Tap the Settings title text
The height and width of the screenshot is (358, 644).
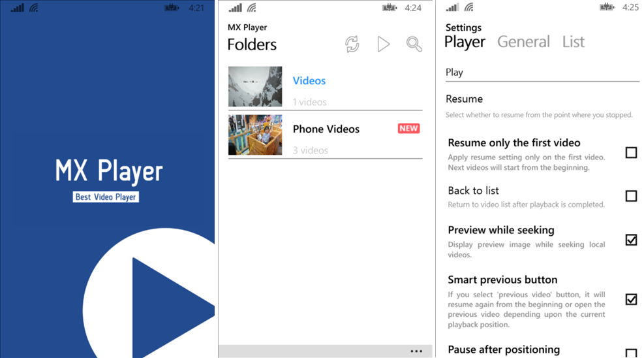(463, 27)
